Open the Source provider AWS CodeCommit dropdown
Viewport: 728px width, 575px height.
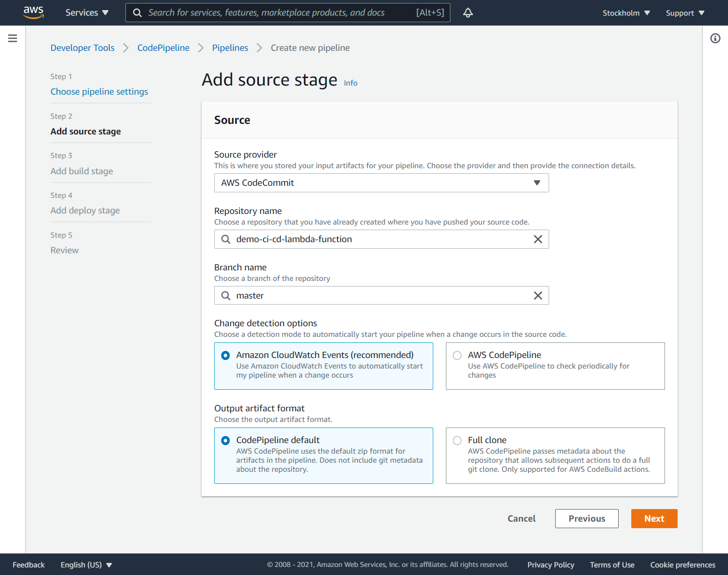(x=381, y=183)
